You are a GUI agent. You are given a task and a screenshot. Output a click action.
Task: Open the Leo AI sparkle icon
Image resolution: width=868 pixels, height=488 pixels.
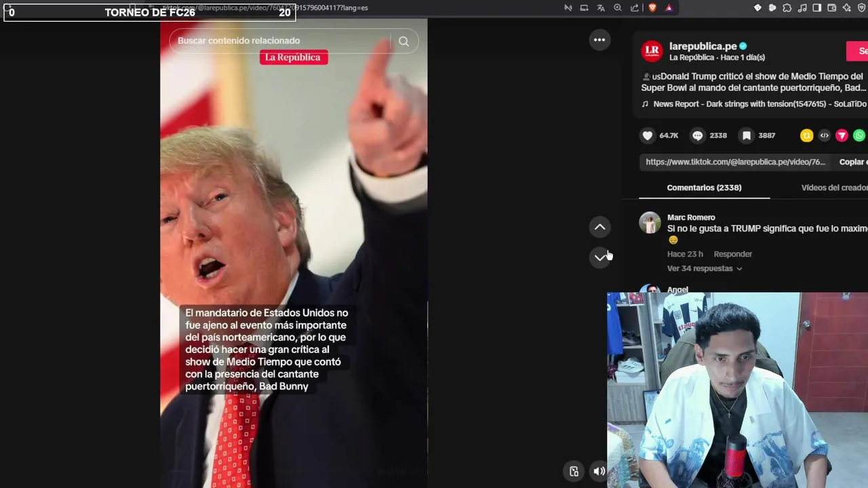click(x=847, y=8)
